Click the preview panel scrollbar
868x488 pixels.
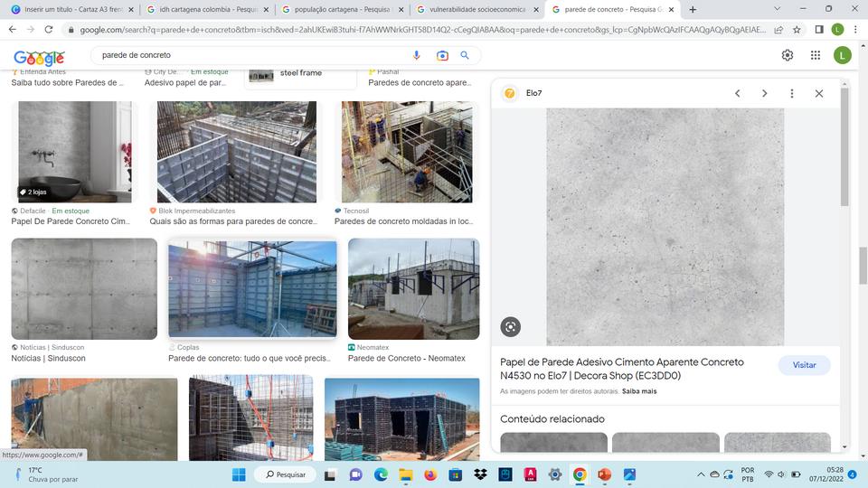(844, 146)
